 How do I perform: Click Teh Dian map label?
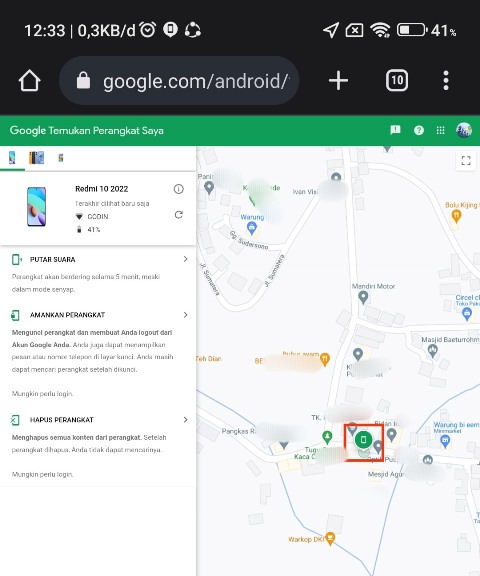click(x=209, y=359)
